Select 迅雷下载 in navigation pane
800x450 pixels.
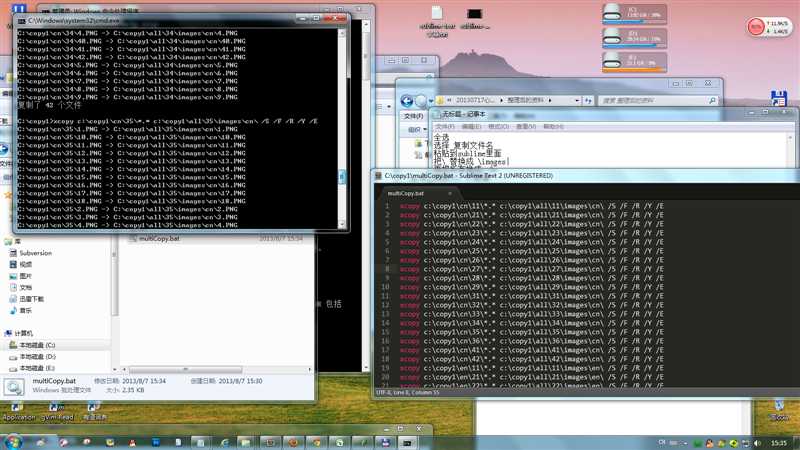point(27,299)
